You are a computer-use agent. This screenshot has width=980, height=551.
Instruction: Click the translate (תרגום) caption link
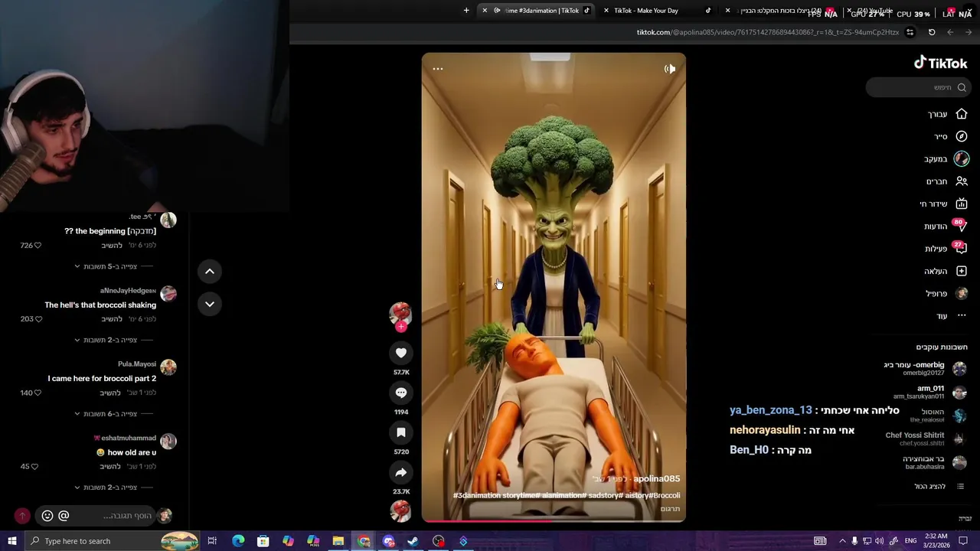click(670, 509)
